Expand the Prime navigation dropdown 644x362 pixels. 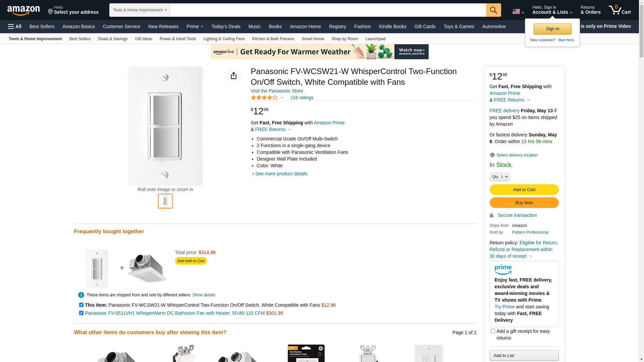pos(195,26)
